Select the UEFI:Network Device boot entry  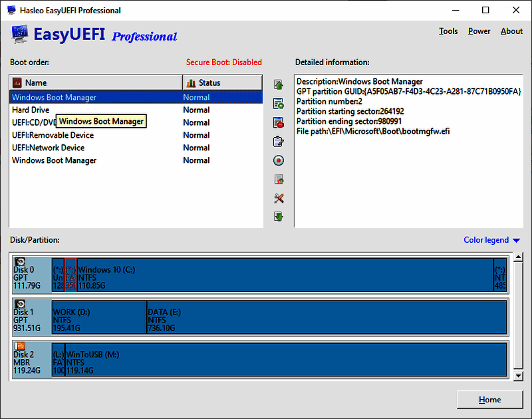point(48,148)
